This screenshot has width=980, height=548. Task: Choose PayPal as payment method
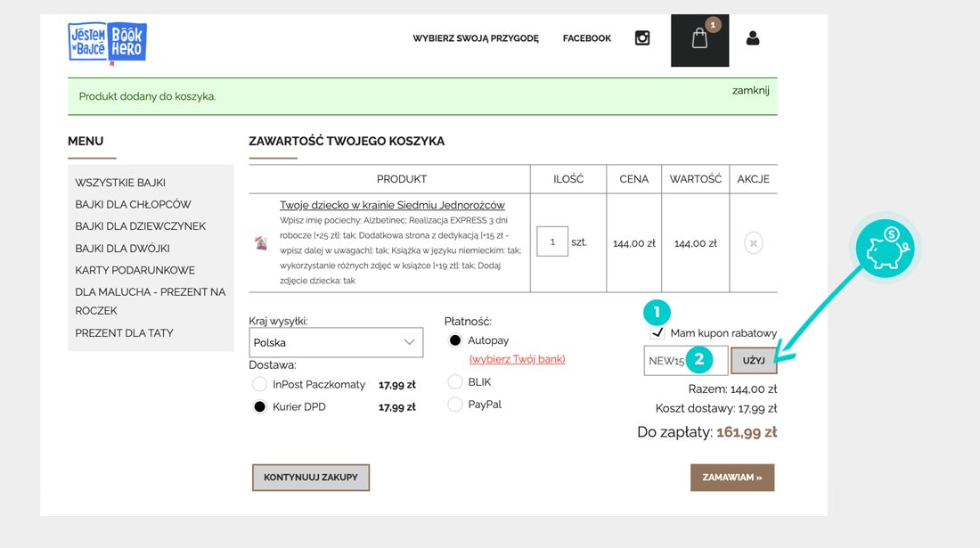455,405
